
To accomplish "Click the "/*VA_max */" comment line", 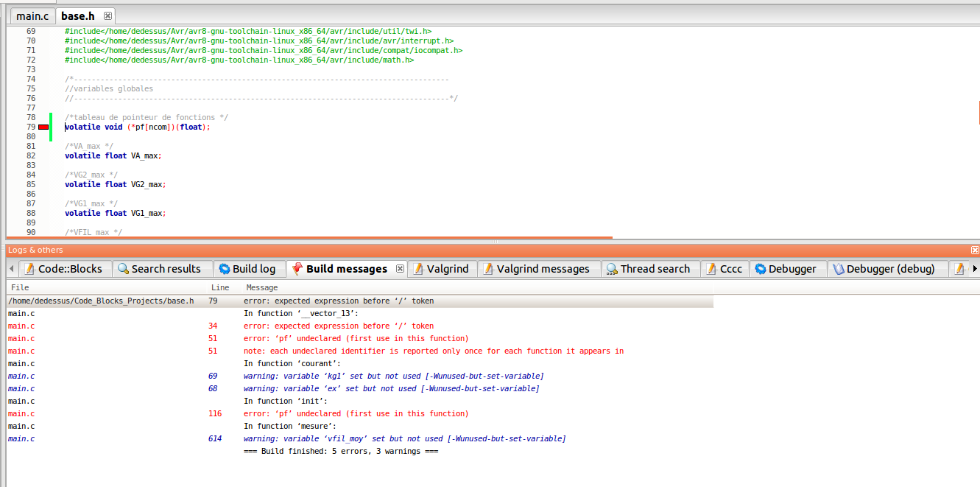I will pyautogui.click(x=89, y=147).
